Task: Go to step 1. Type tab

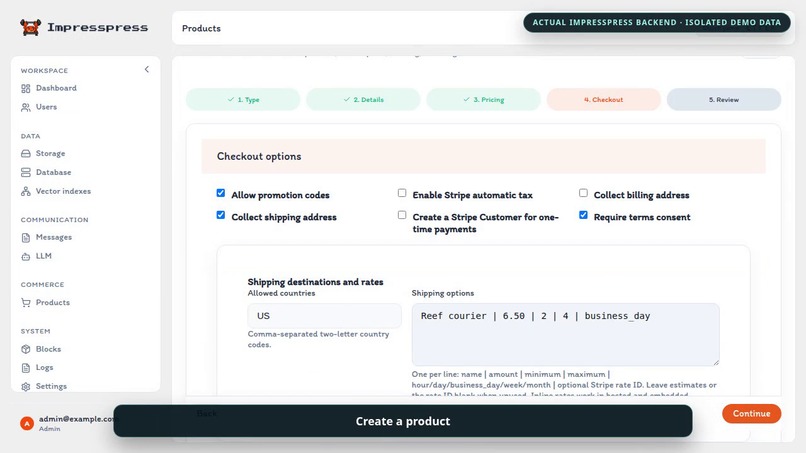Action: 243,99
